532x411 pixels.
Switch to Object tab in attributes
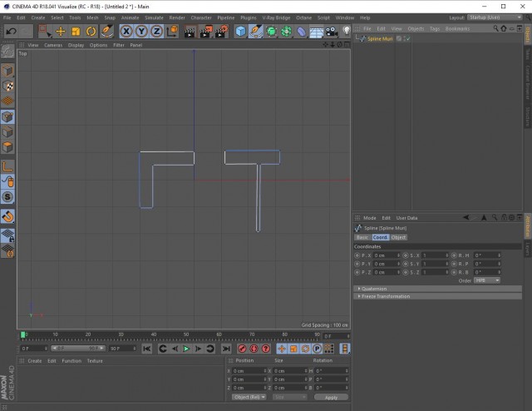(x=398, y=237)
